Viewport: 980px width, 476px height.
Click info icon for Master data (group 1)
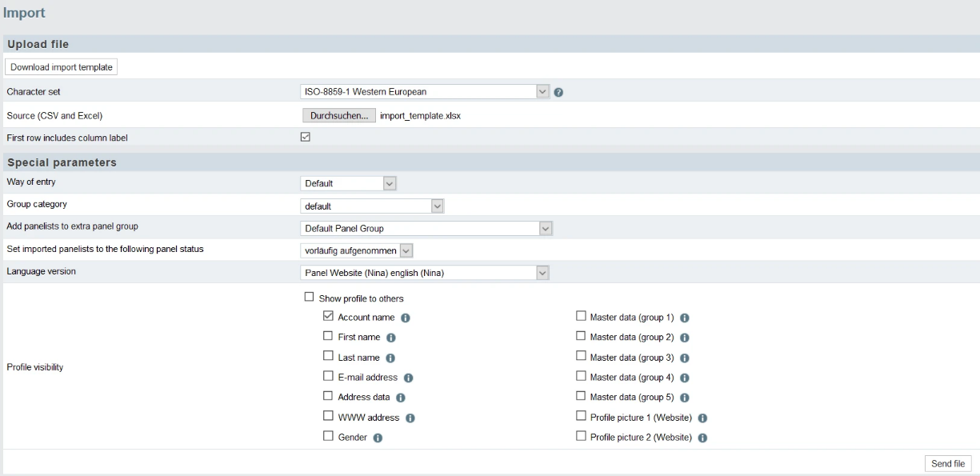click(685, 318)
